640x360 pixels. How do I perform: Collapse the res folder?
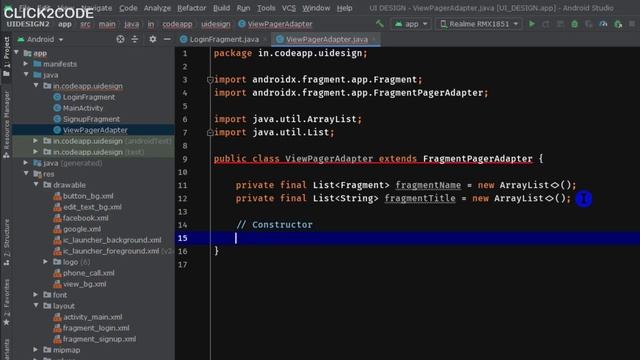pyautogui.click(x=27, y=174)
